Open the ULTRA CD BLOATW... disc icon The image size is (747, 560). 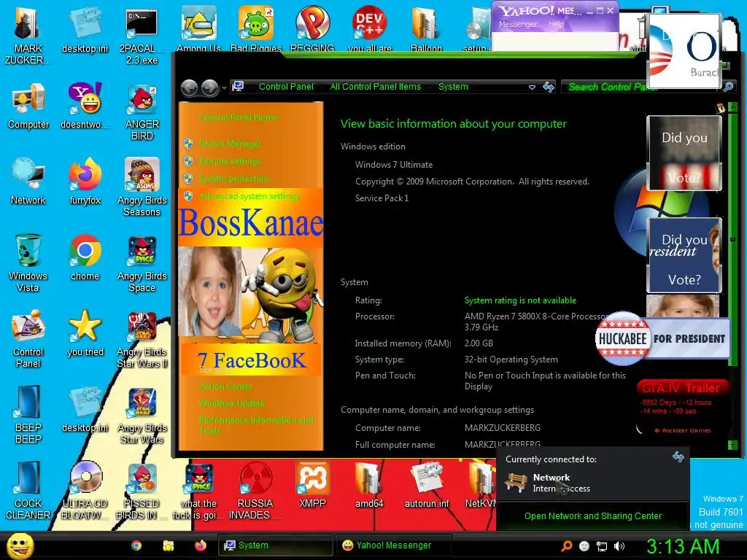(x=85, y=491)
